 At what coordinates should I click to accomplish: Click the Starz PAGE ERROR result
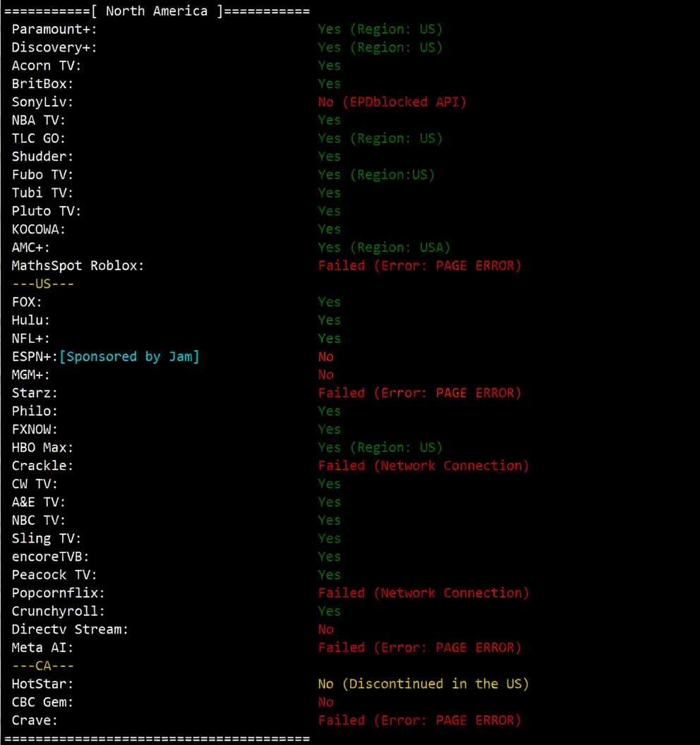(x=420, y=393)
